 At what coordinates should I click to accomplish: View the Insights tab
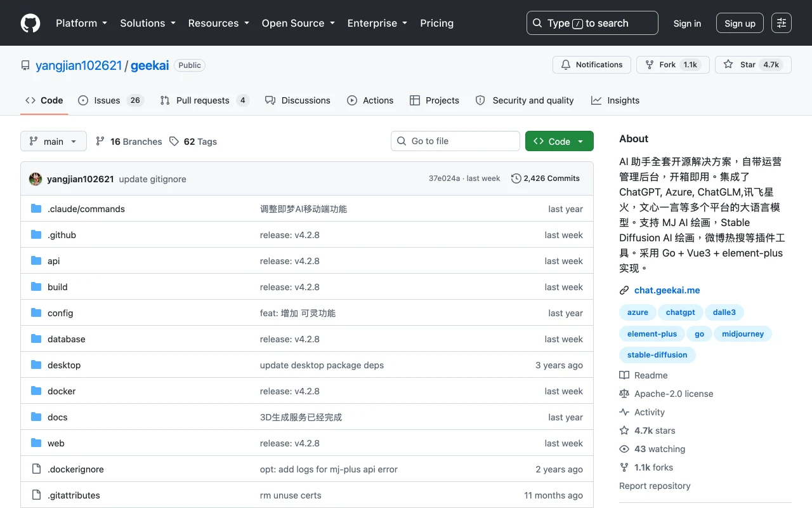615,100
